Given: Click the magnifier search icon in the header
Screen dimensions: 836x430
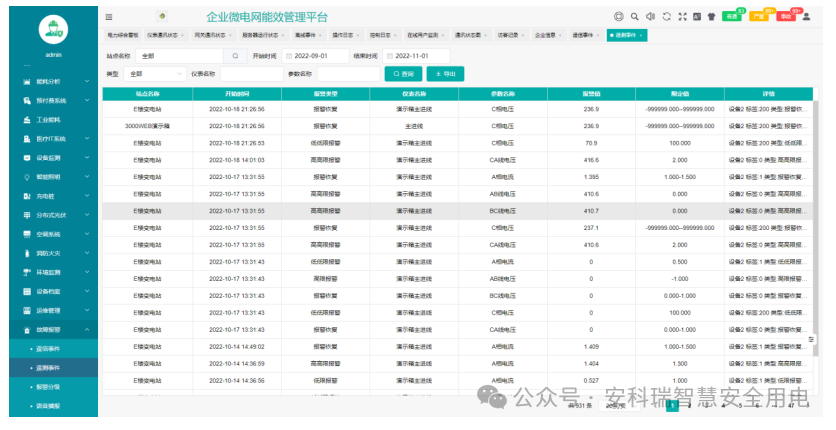Looking at the screenshot, I should click(x=634, y=17).
